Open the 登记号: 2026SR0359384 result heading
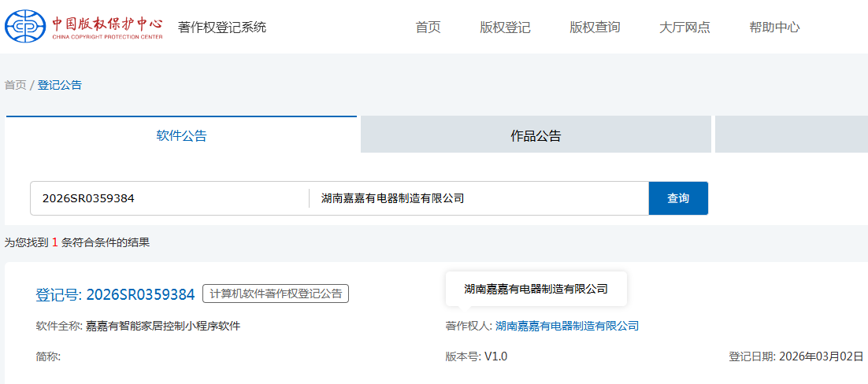 click(115, 294)
